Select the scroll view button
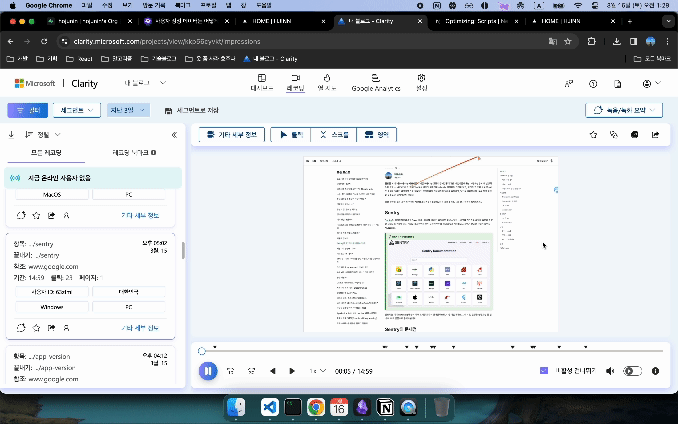Image resolution: width=678 pixels, height=424 pixels. click(334, 135)
